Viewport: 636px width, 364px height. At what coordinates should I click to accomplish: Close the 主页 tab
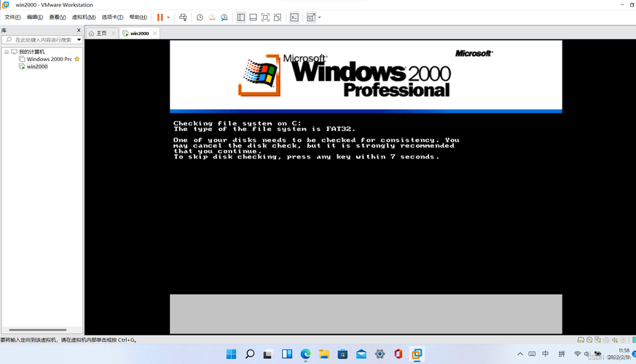point(113,33)
